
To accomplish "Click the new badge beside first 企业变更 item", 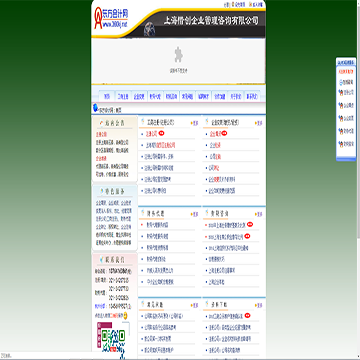I will pos(224,134).
